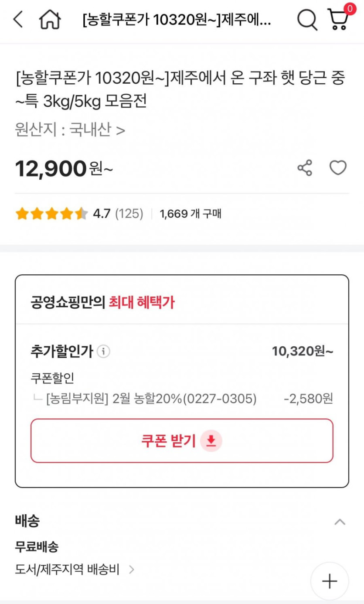Collapse the 배송 section chevron
This screenshot has height=604, width=364.
click(x=340, y=522)
